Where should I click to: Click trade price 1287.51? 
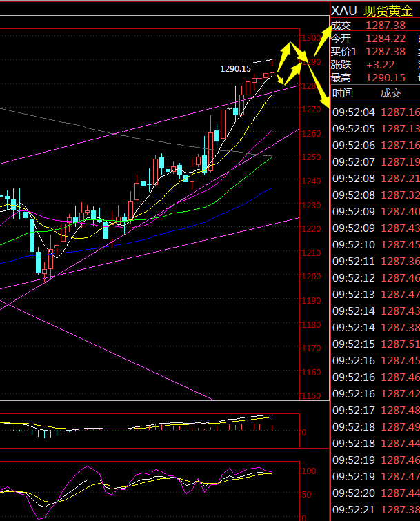(x=401, y=344)
